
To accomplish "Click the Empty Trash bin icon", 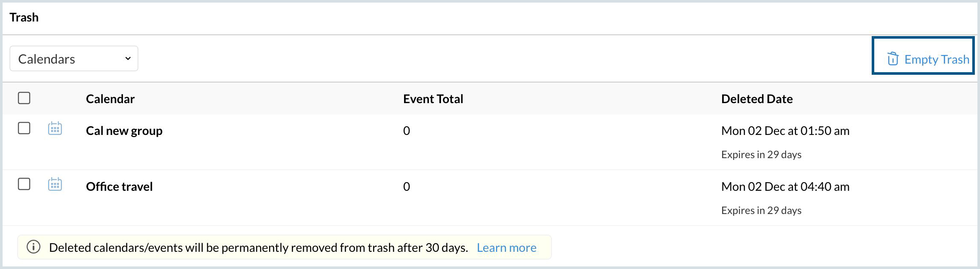I will pyautogui.click(x=893, y=59).
